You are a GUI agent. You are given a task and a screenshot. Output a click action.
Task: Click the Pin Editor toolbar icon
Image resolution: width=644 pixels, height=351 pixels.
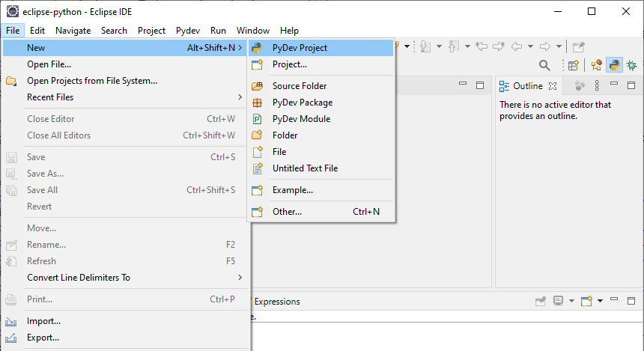tap(578, 47)
